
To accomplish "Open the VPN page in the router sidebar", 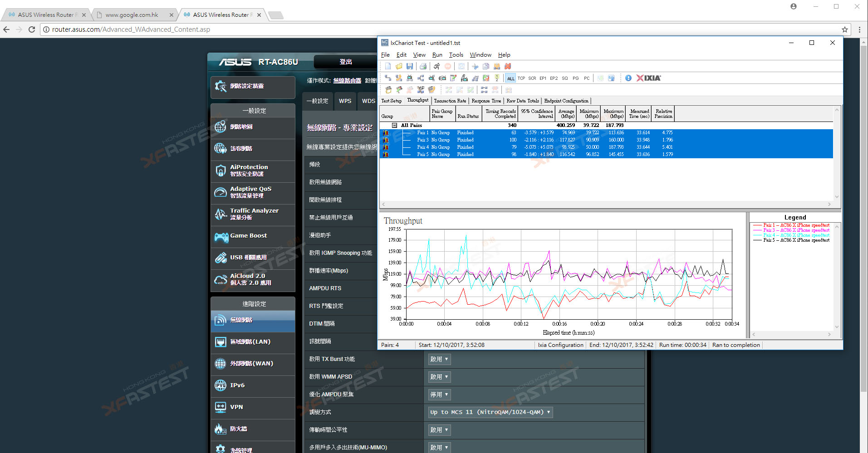I will pos(253,407).
